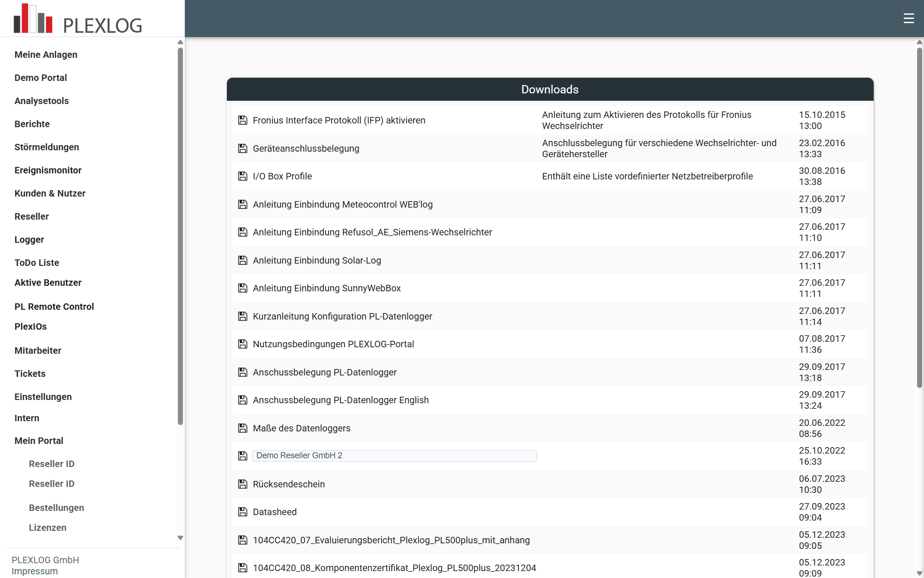Screen dimensions: 924x578
Task: Click the file icon beside Datasheed
Action: (x=243, y=512)
